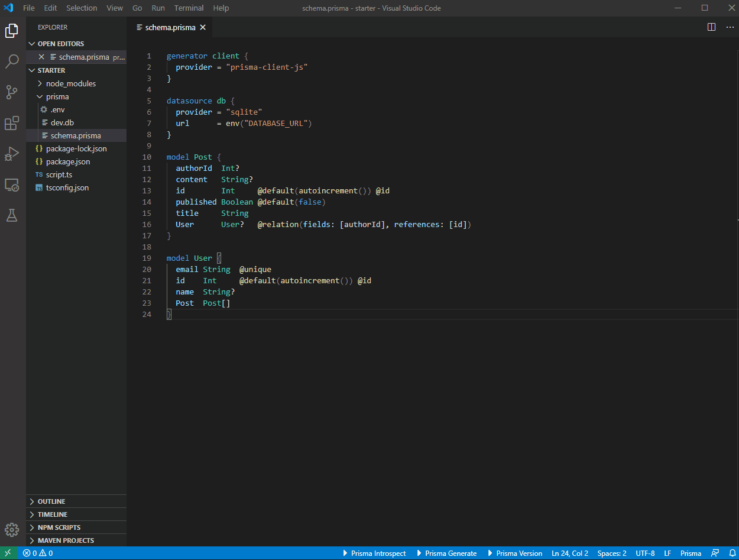Open tsconfig.json in explorer
Viewport: 739px width, 560px height.
[x=76, y=187]
